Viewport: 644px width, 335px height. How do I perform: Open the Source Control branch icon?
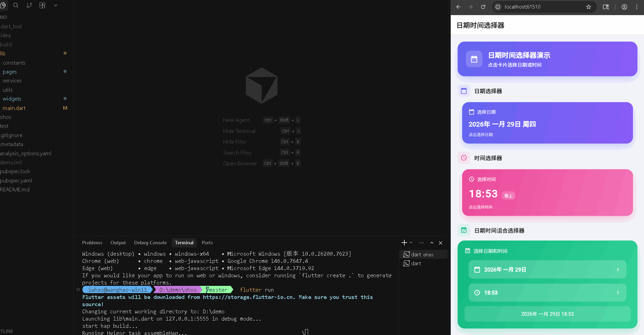coord(29,5)
